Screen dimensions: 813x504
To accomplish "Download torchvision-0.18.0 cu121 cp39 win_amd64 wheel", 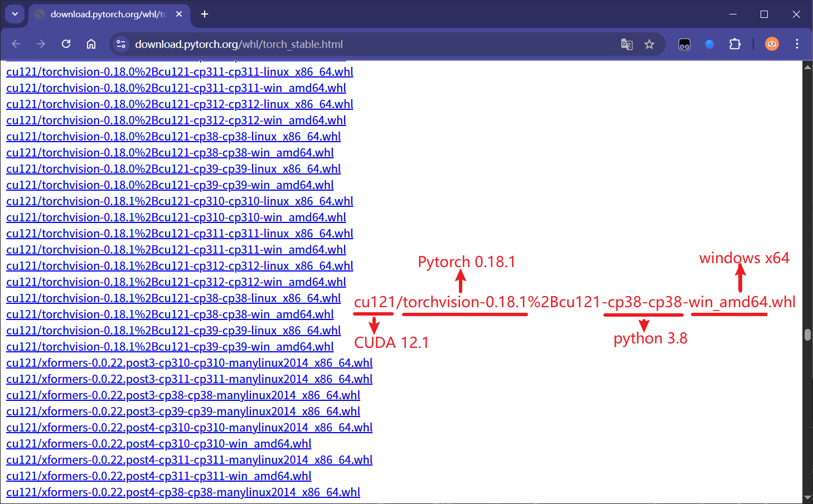I will pos(170,185).
